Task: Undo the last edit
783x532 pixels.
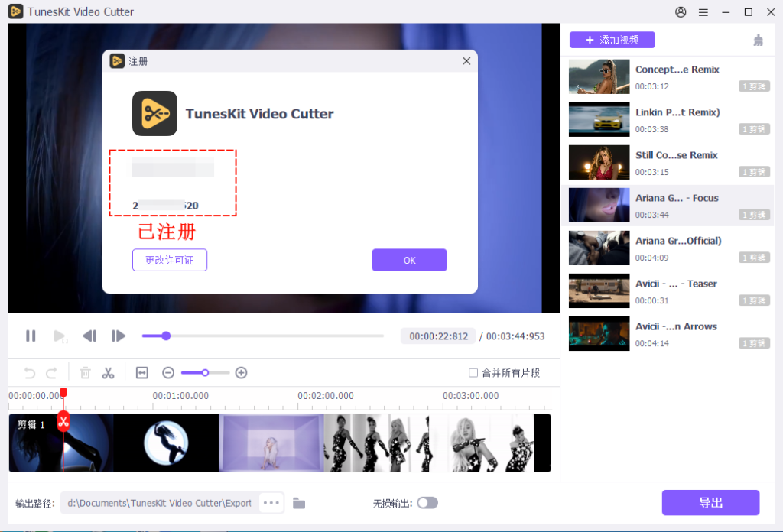Action: pyautogui.click(x=30, y=373)
